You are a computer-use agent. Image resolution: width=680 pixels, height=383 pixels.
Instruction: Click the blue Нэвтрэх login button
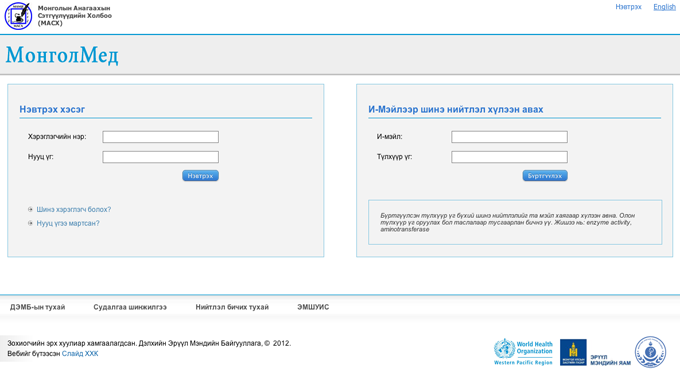(200, 176)
